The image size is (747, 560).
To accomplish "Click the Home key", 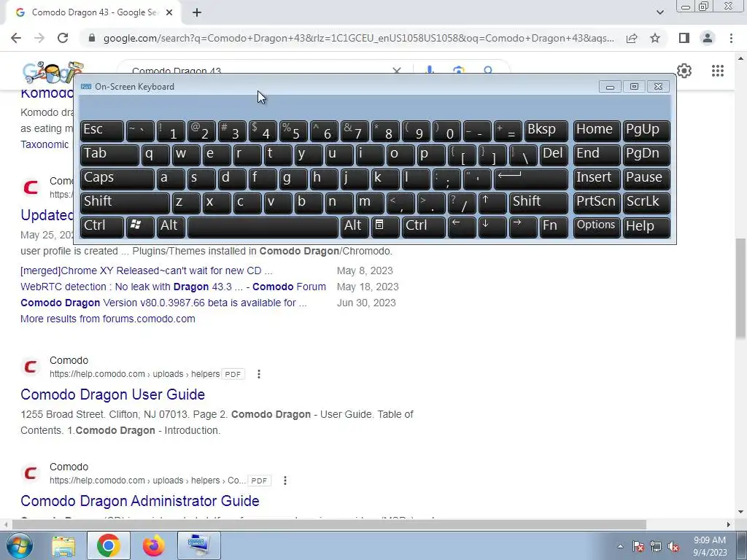I will click(597, 131).
